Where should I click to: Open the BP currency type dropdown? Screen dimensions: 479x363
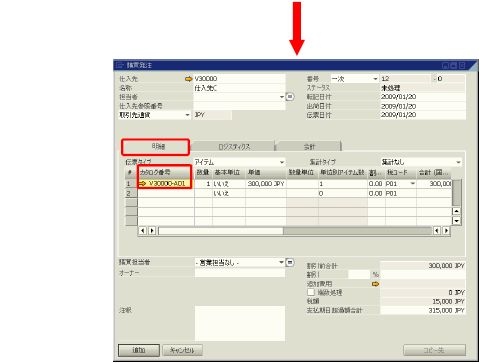click(187, 115)
